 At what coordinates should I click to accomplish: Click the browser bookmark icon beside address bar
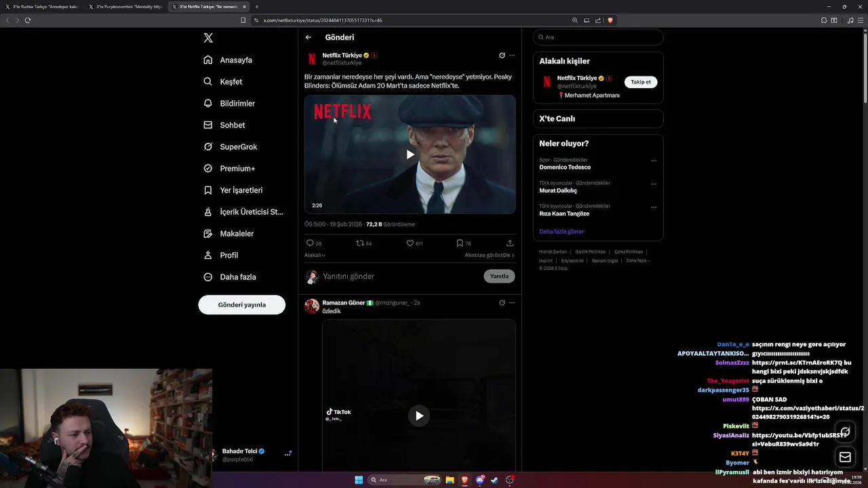click(243, 20)
